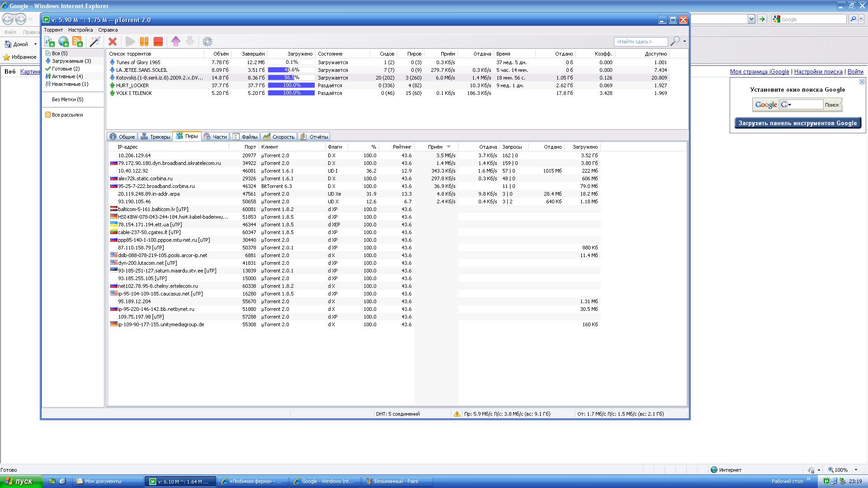
Task: Click the uTorrent search magnifier icon
Action: pyautogui.click(x=675, y=41)
